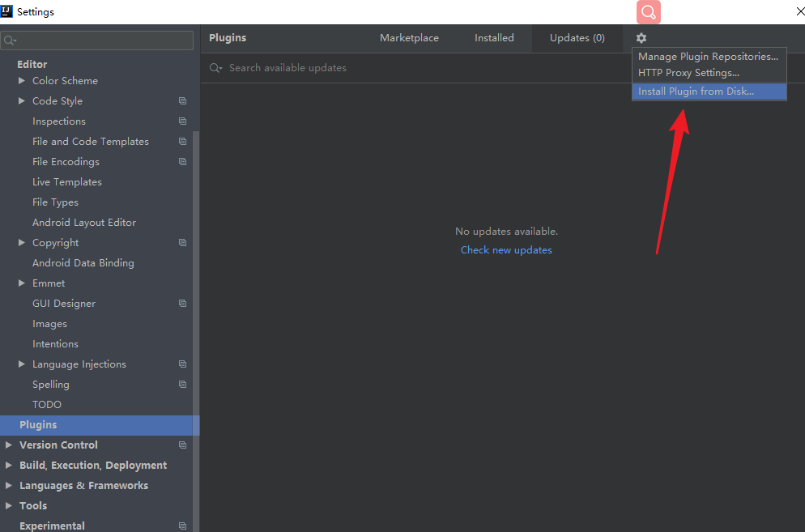Expand the Build, Execution, Deployment section
This screenshot has height=532, width=805.
coord(9,466)
